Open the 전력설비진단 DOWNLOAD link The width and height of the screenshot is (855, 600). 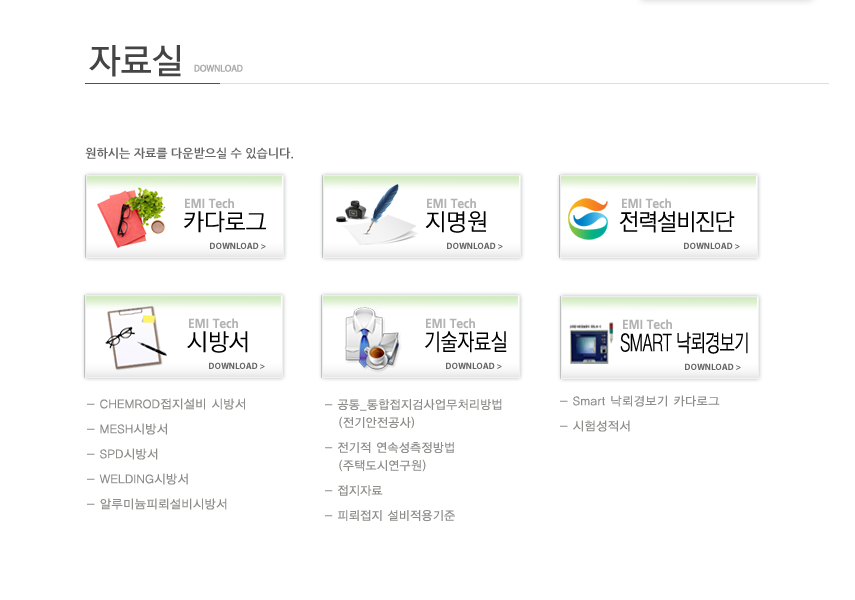pyautogui.click(x=712, y=246)
